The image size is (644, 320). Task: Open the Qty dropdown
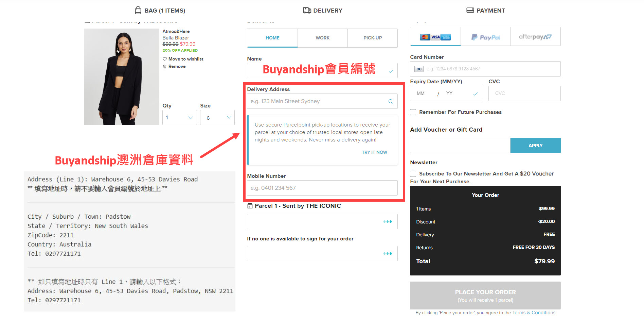point(179,118)
